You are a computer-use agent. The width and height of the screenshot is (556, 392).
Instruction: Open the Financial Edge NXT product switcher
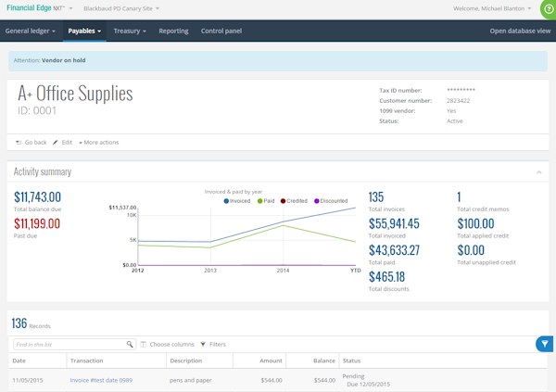coord(39,7)
